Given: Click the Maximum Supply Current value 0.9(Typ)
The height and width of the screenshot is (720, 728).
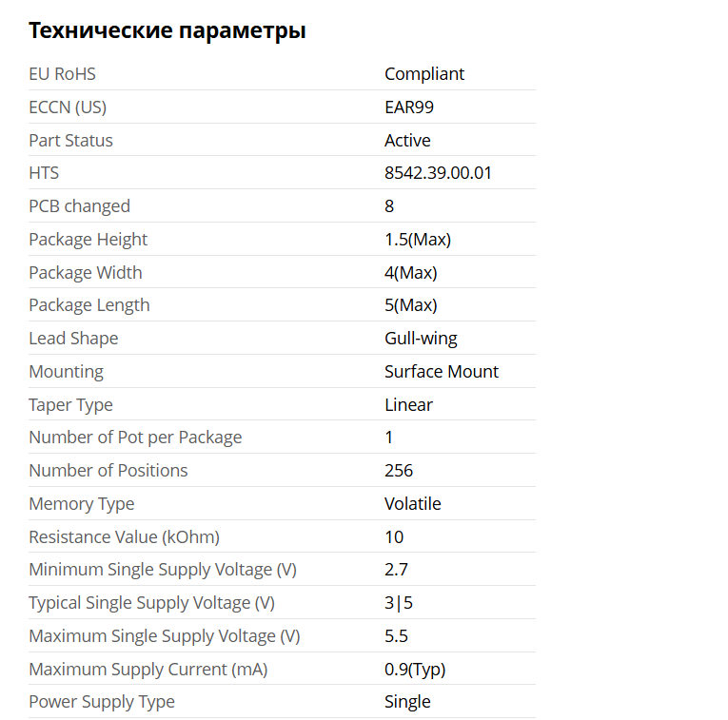Looking at the screenshot, I should [415, 670].
